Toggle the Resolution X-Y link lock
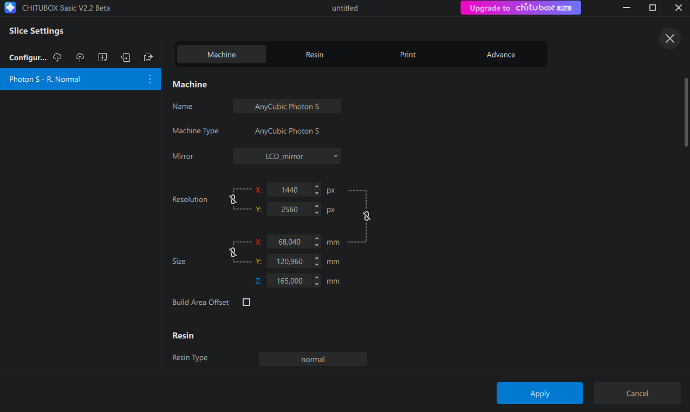690x412 pixels. (232, 200)
